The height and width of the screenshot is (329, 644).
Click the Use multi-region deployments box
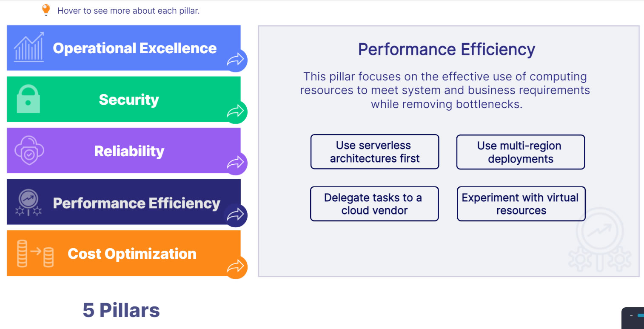tap(520, 152)
